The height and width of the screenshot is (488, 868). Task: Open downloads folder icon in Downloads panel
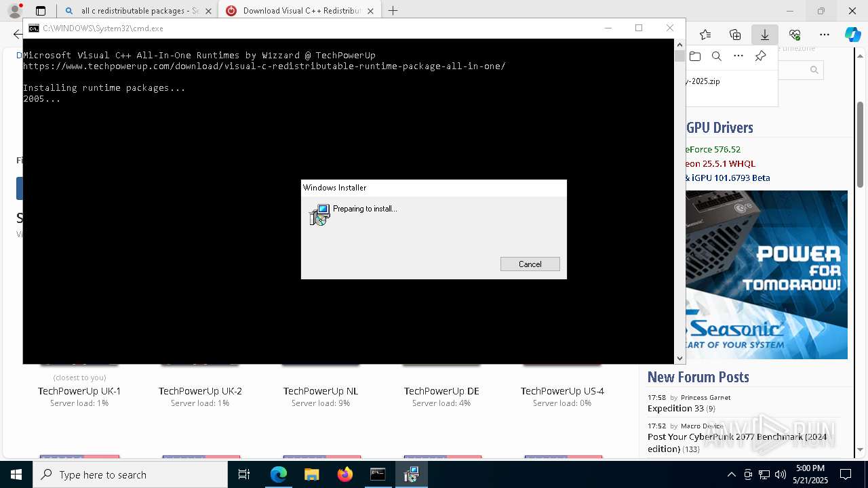[x=695, y=56]
